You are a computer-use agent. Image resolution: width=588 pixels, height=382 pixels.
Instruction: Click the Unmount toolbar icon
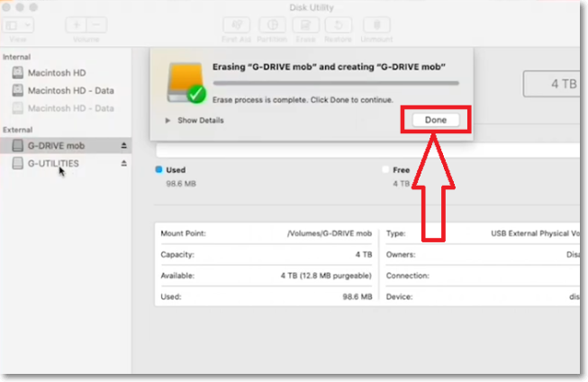pyautogui.click(x=377, y=25)
